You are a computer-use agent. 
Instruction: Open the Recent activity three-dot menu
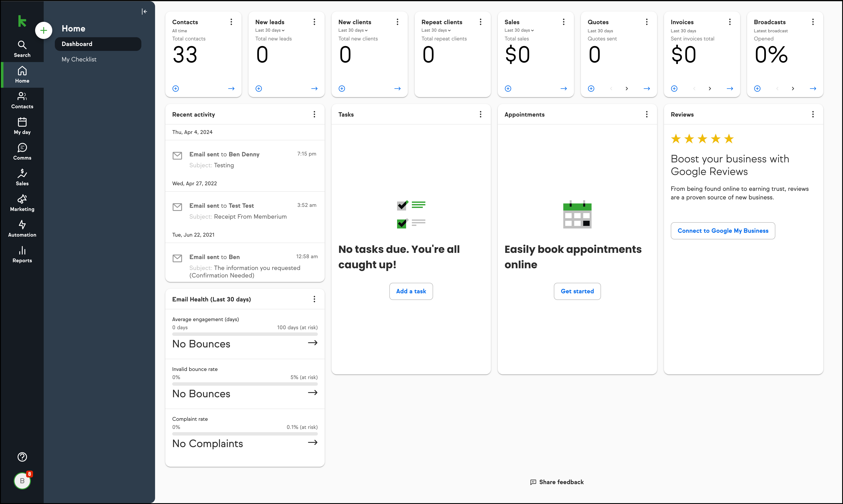point(314,114)
